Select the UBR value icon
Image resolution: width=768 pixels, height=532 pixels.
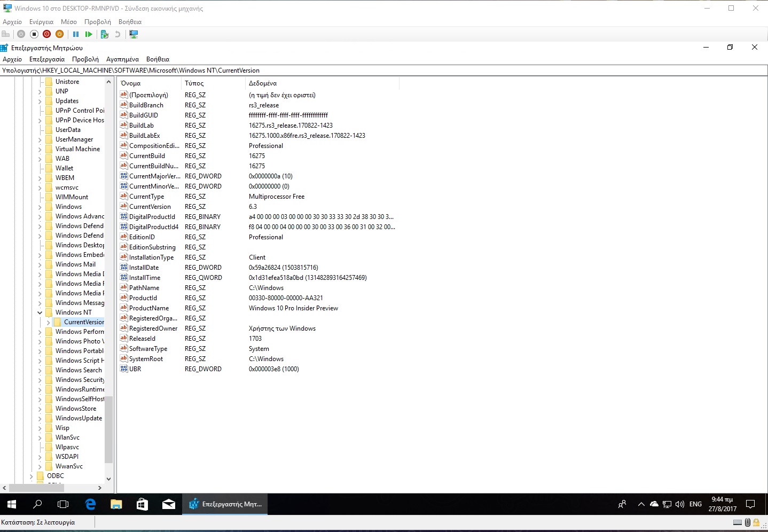[x=124, y=369]
